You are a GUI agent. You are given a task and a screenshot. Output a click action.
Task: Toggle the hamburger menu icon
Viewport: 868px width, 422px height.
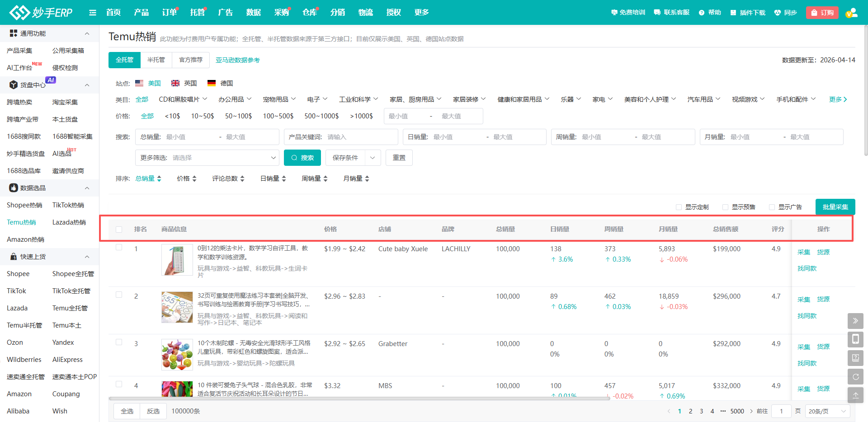(93, 13)
